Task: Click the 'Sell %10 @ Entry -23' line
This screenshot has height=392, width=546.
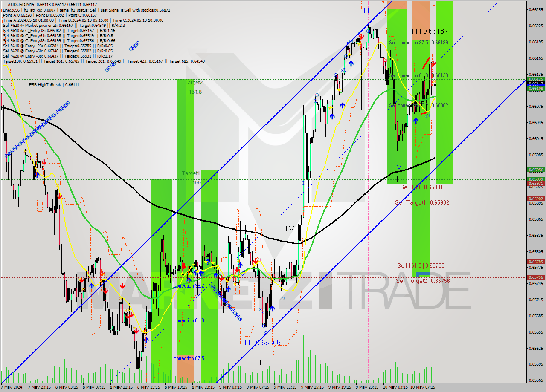Action: click(x=58, y=46)
